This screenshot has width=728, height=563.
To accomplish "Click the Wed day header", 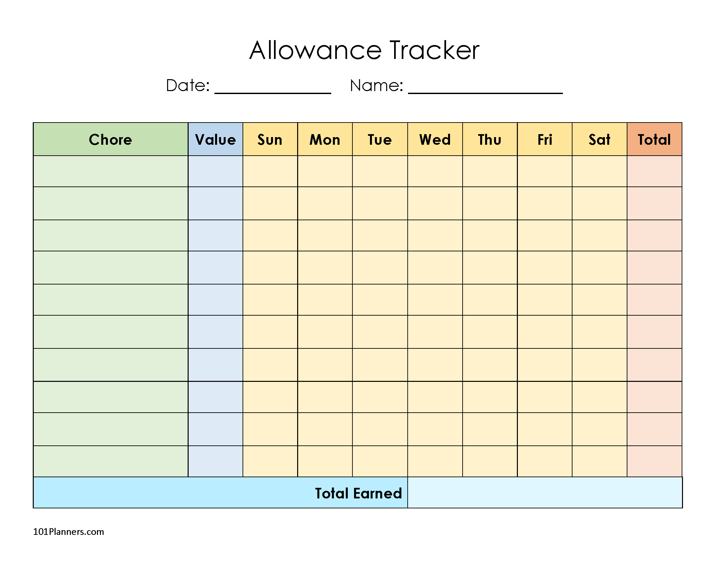I will click(x=435, y=139).
